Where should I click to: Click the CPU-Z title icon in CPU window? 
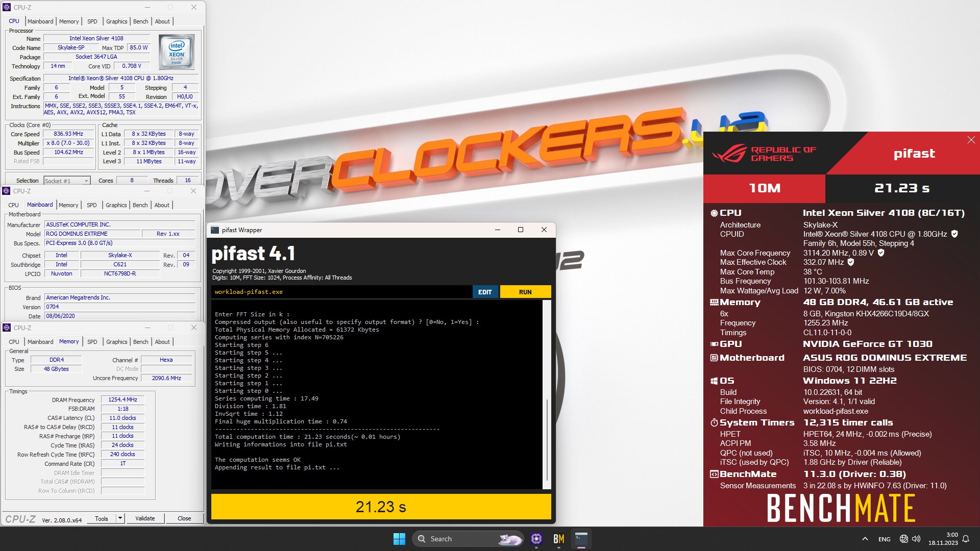[x=7, y=8]
